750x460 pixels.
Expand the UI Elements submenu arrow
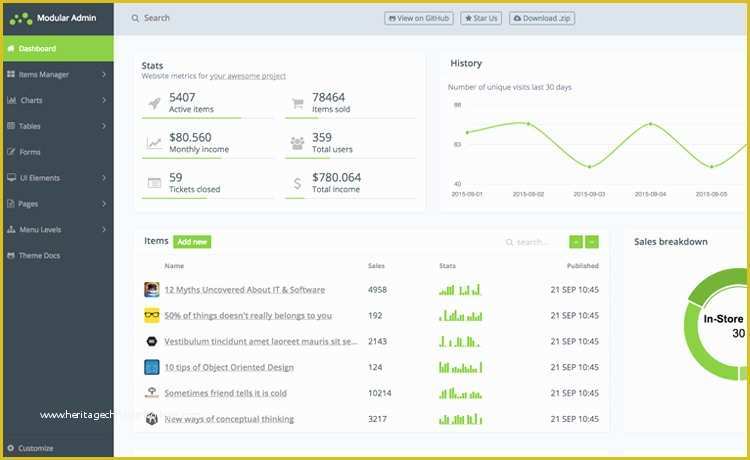(104, 177)
